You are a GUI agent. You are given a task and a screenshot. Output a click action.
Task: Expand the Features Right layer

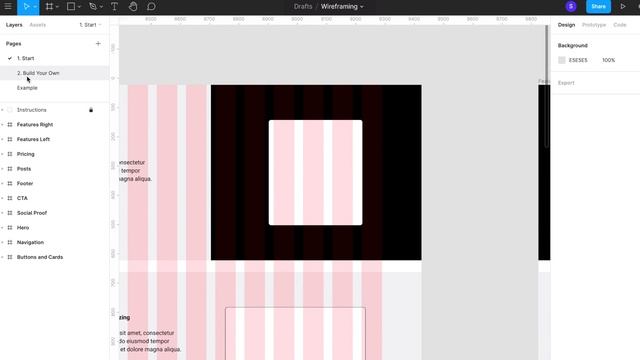2,124
